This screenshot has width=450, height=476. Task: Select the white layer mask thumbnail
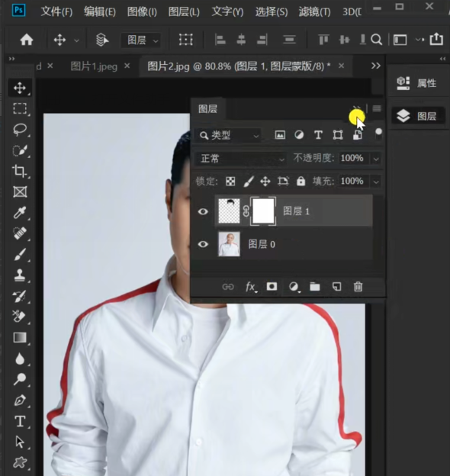(x=263, y=211)
